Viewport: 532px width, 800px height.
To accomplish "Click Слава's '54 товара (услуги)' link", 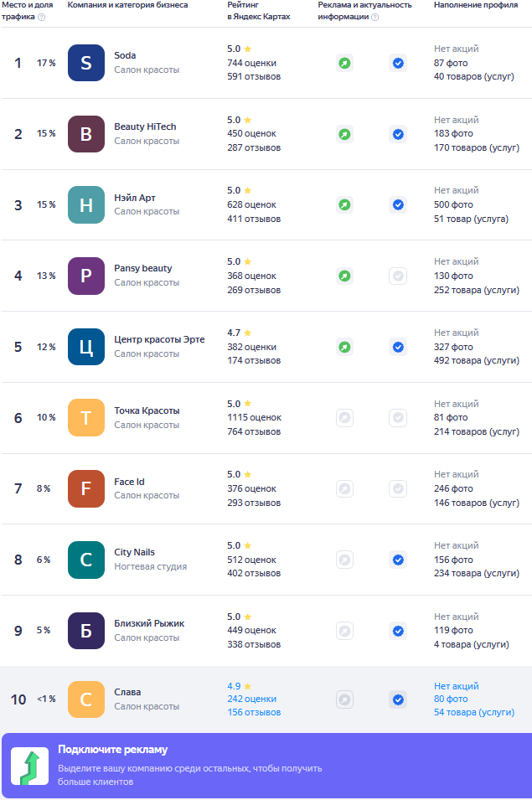I will pos(473,712).
